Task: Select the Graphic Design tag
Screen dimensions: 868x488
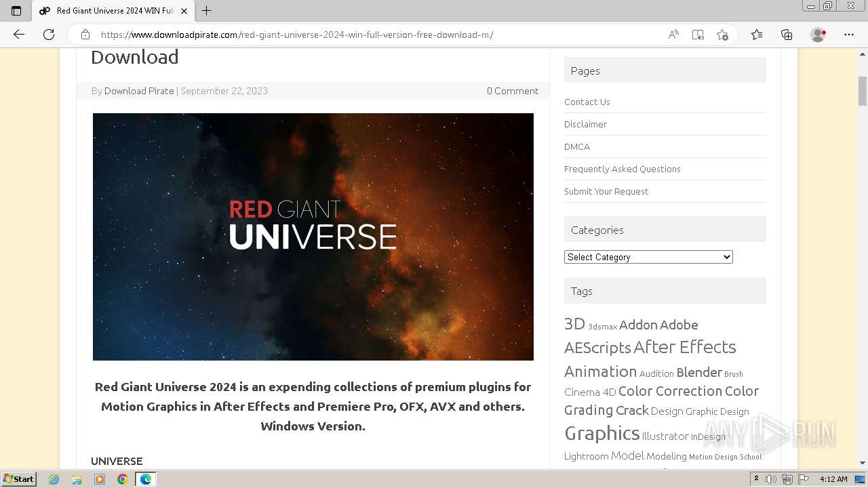Action: (717, 411)
